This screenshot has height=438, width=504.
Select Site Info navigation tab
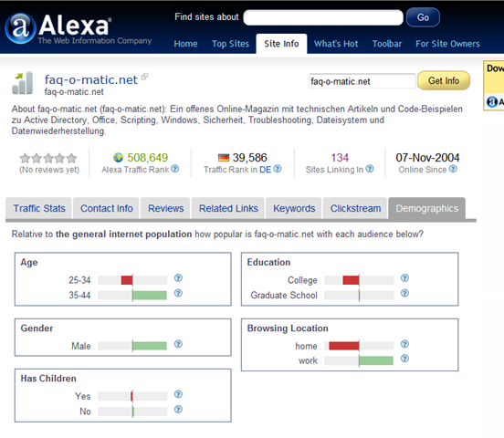click(x=281, y=44)
